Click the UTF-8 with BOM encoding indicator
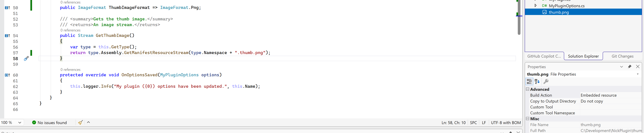The width and height of the screenshot is (644, 133). (506, 123)
